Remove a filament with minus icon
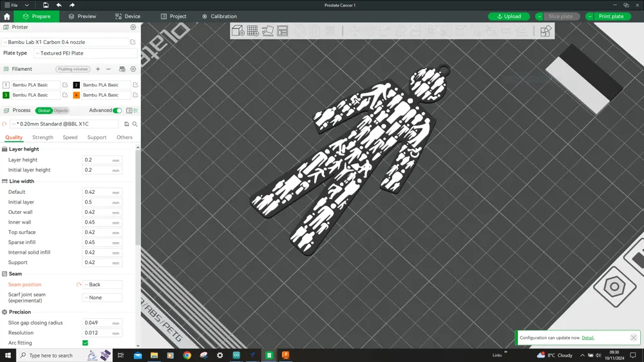Image resolution: width=644 pixels, height=362 pixels. click(108, 69)
